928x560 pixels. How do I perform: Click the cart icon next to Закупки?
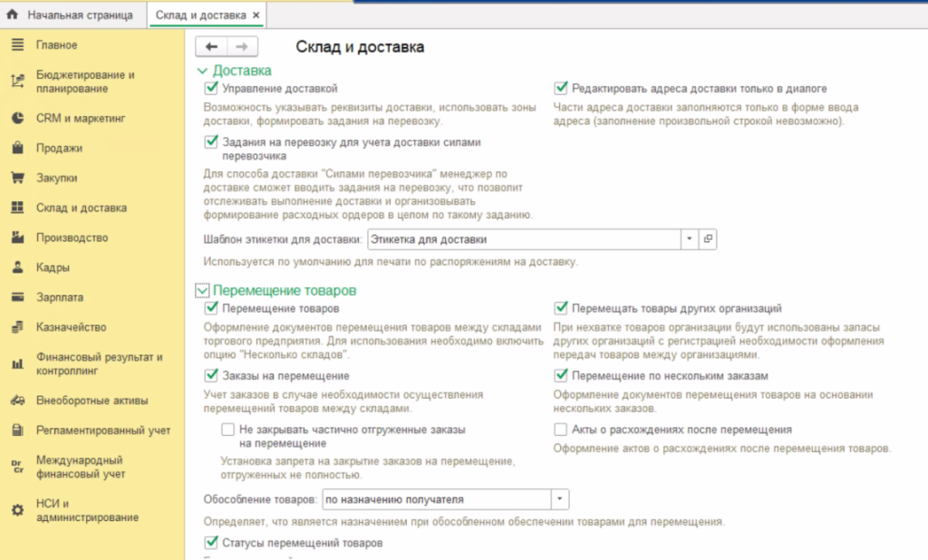(16, 178)
